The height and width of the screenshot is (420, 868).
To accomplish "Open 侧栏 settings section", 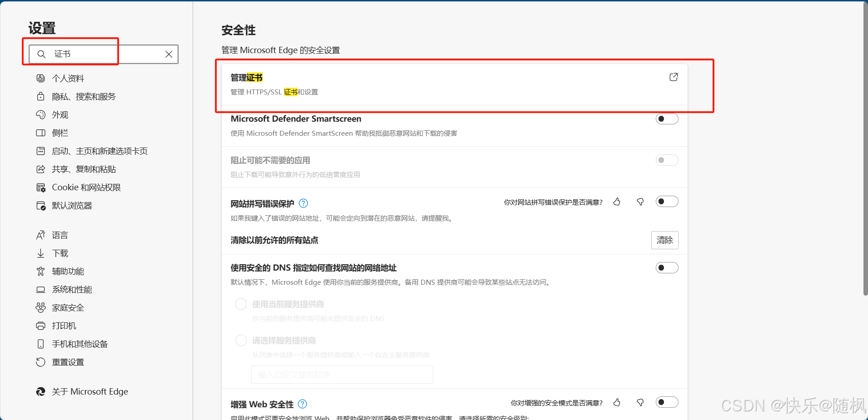I will click(60, 133).
